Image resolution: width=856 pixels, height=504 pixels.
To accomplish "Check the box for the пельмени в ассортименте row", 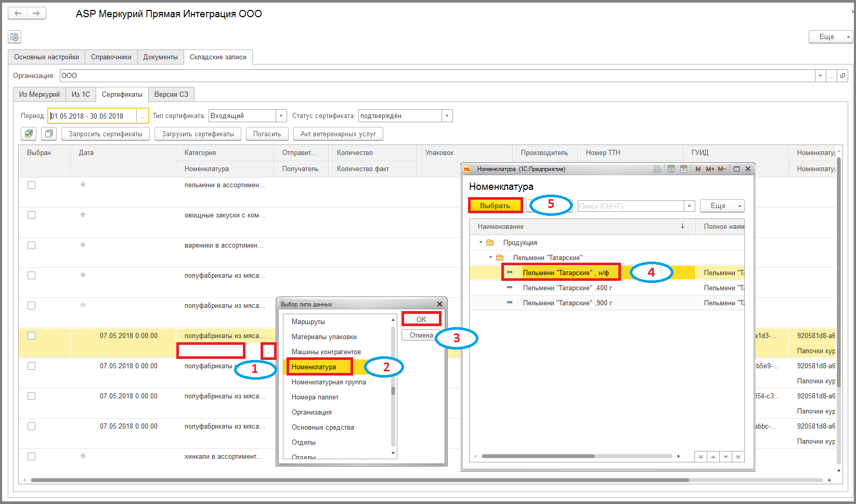I will 32,185.
